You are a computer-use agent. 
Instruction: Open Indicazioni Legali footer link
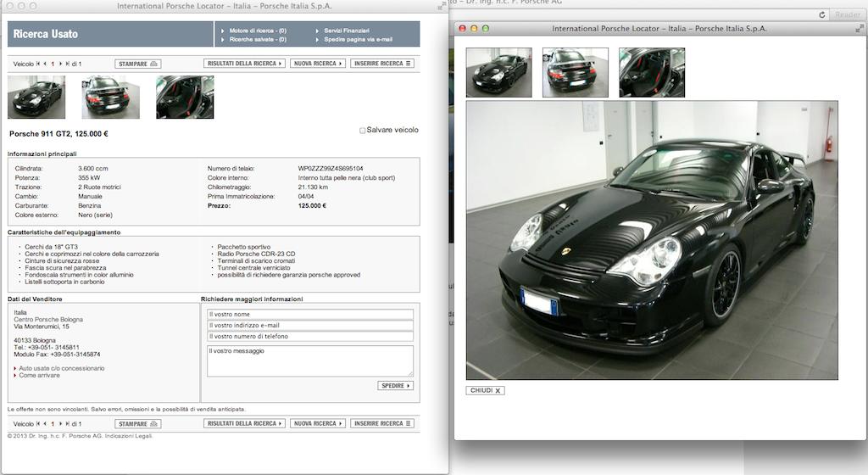point(128,436)
